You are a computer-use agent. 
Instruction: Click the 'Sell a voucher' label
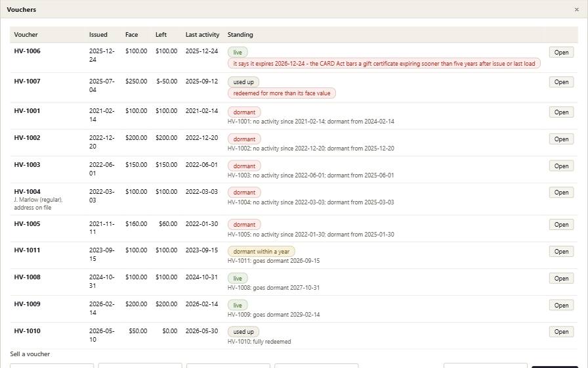pyautogui.click(x=30, y=354)
